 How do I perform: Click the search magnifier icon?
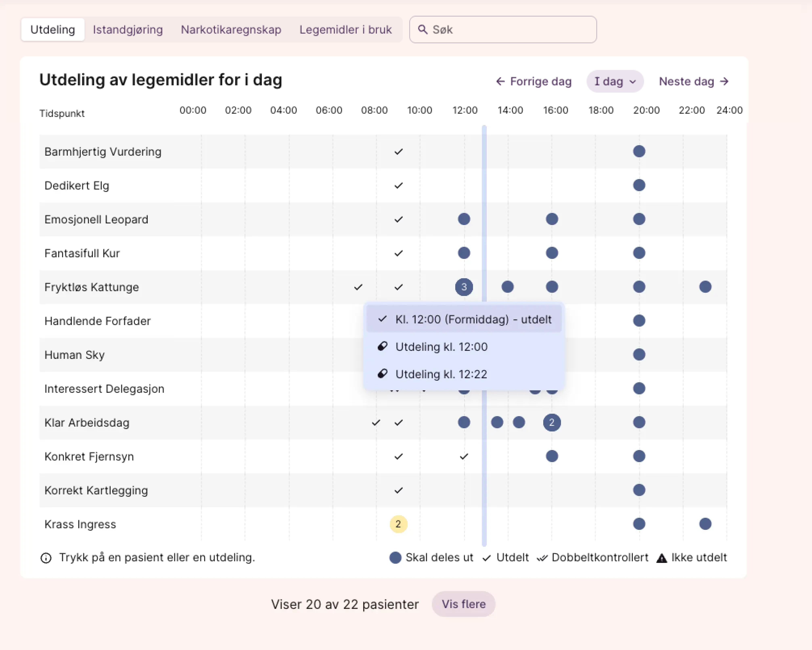[423, 29]
